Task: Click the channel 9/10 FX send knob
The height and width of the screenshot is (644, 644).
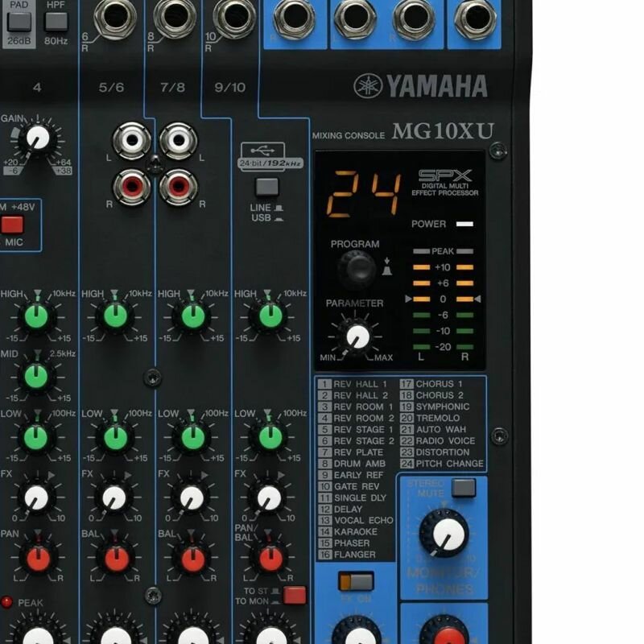Action: [270, 497]
